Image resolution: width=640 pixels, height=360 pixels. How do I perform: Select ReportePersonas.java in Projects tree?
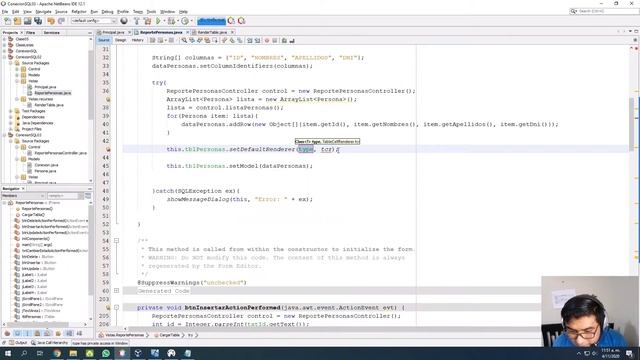tap(52, 93)
